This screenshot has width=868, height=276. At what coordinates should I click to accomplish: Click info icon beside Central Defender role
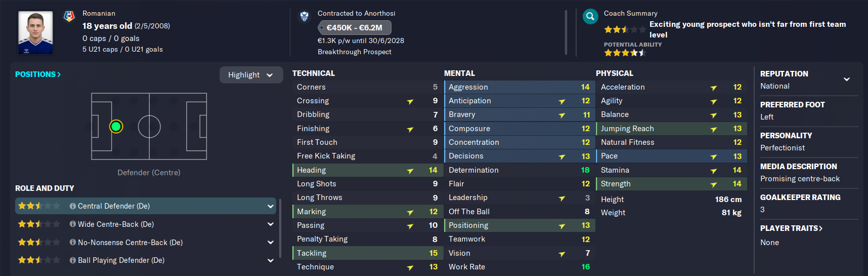click(x=73, y=206)
